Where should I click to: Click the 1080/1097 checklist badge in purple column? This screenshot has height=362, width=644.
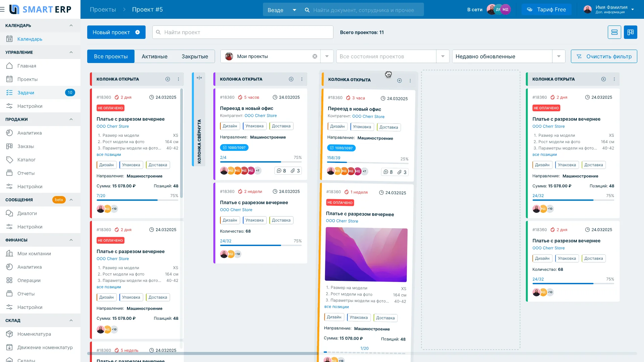[x=234, y=147]
